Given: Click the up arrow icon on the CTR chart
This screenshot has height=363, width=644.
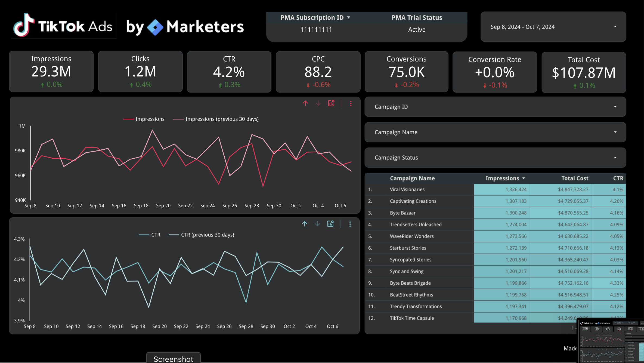Looking at the screenshot, I should 305,224.
